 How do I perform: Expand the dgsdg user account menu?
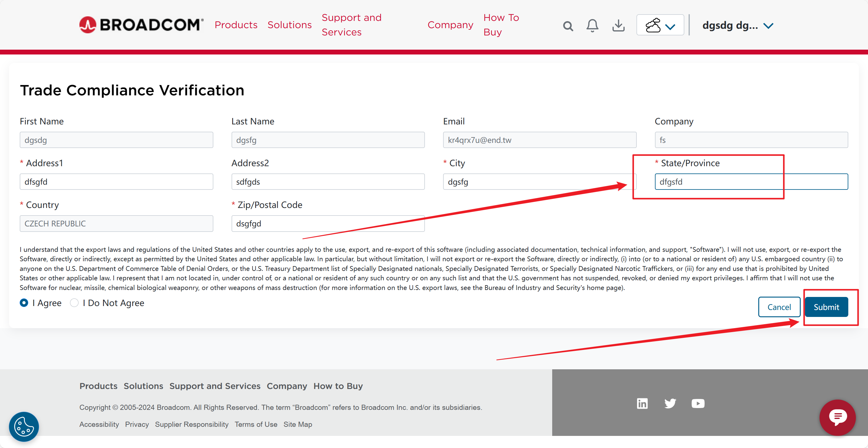tap(738, 25)
